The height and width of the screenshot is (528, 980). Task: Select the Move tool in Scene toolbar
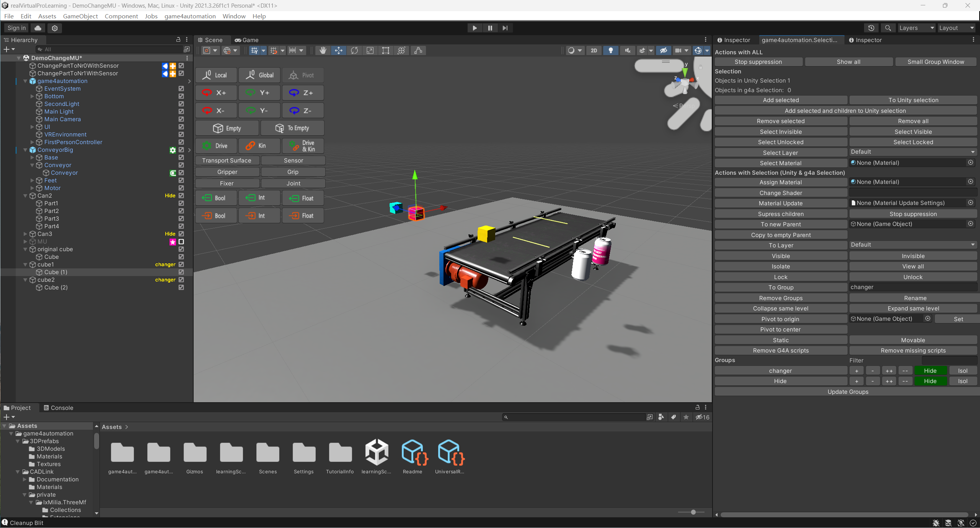[x=339, y=50]
